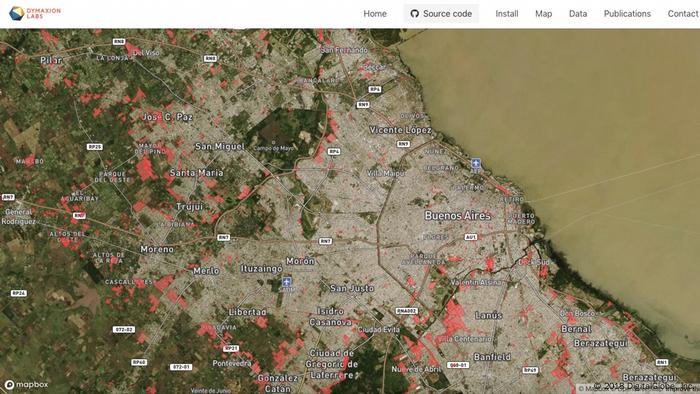Click the RP24 road shield

pyautogui.click(x=19, y=293)
